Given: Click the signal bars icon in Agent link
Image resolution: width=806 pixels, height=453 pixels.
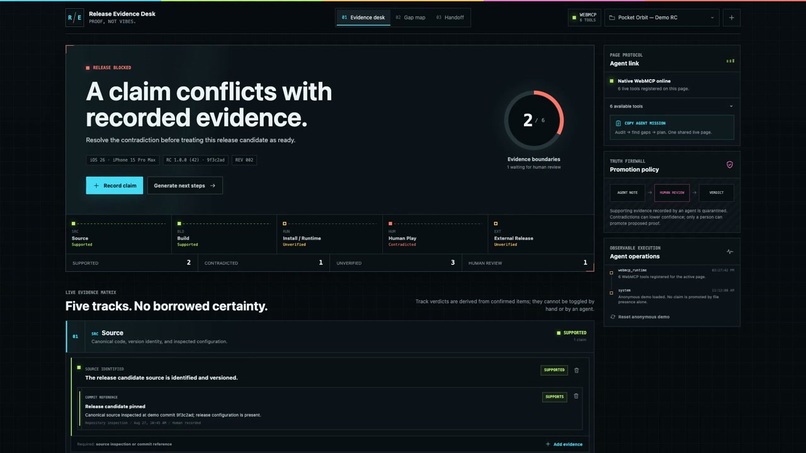Looking at the screenshot, I should click(730, 61).
